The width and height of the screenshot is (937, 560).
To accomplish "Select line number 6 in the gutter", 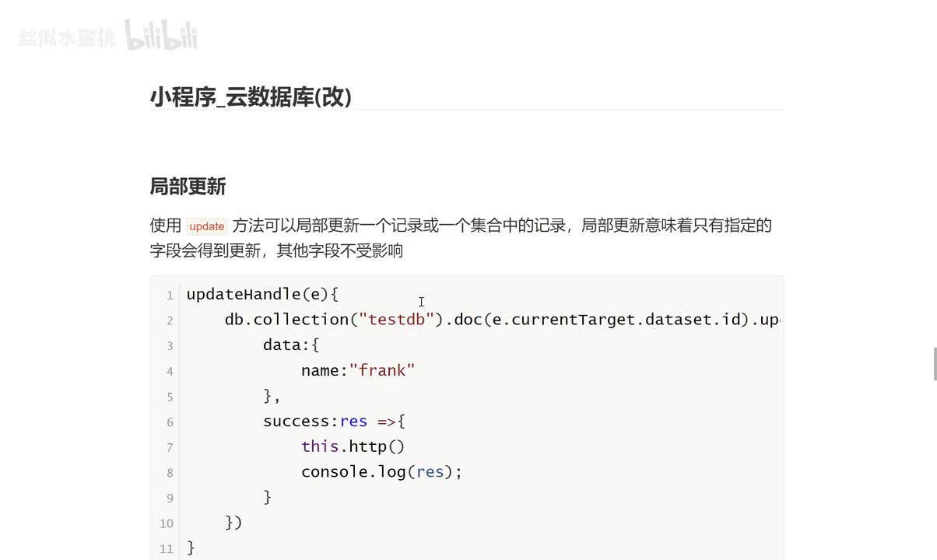I will click(x=169, y=422).
